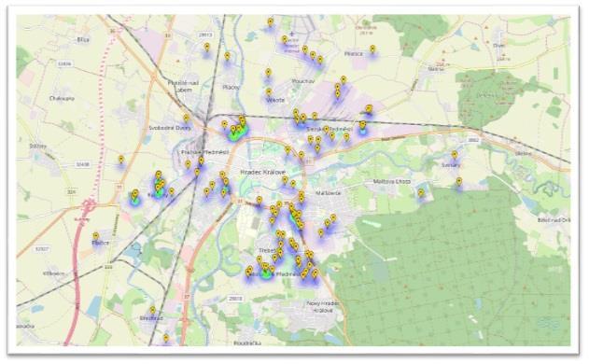Click the northernmost marker at map top
Image resolution: width=589 pixels, height=364 pixels.
click(271, 22)
